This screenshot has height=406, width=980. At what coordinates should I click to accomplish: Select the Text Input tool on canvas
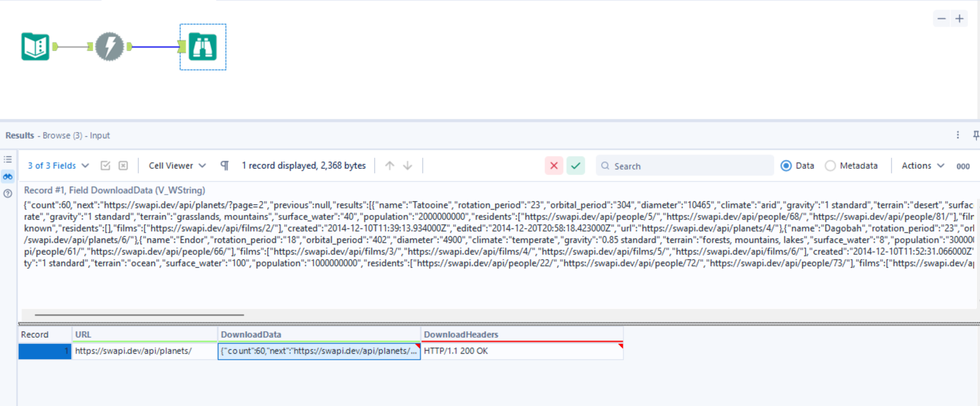35,46
